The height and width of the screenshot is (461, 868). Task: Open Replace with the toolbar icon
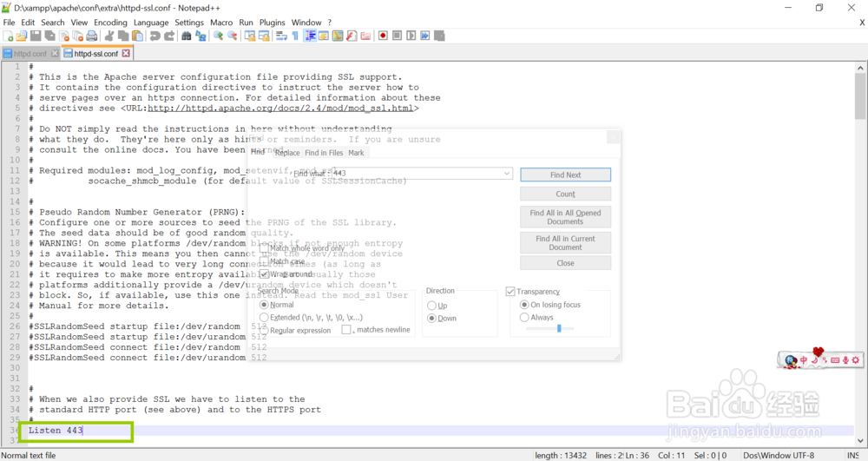[201, 36]
